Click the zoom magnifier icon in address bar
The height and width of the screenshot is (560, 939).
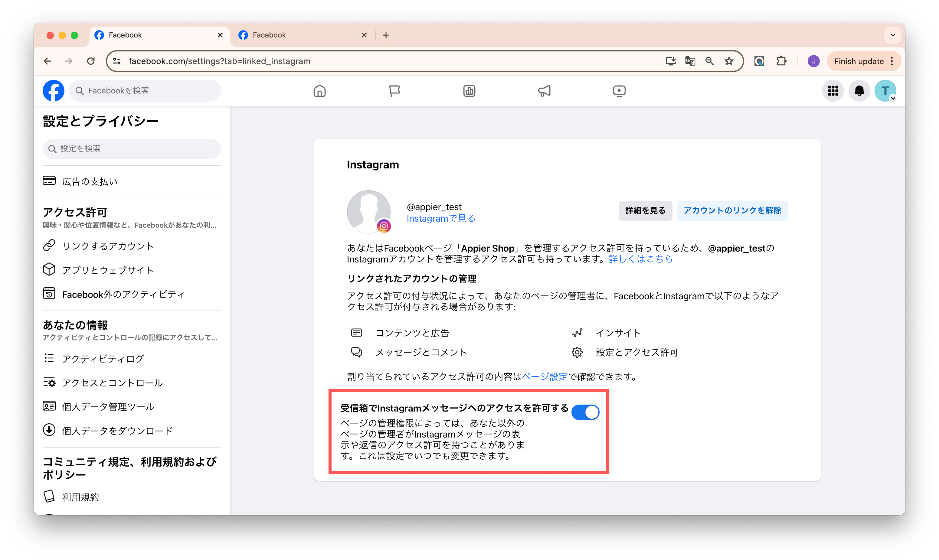(709, 61)
